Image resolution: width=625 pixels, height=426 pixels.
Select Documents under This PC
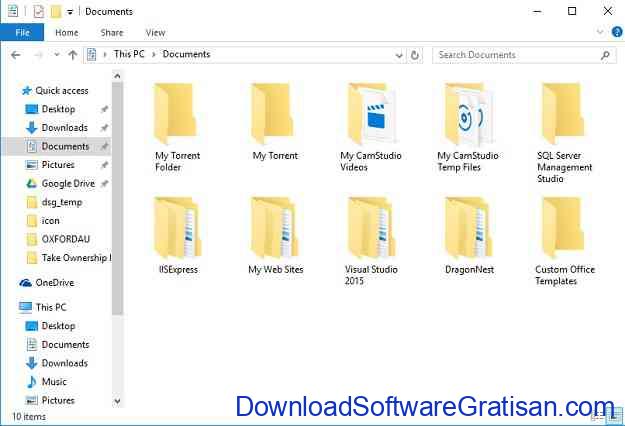coord(58,345)
